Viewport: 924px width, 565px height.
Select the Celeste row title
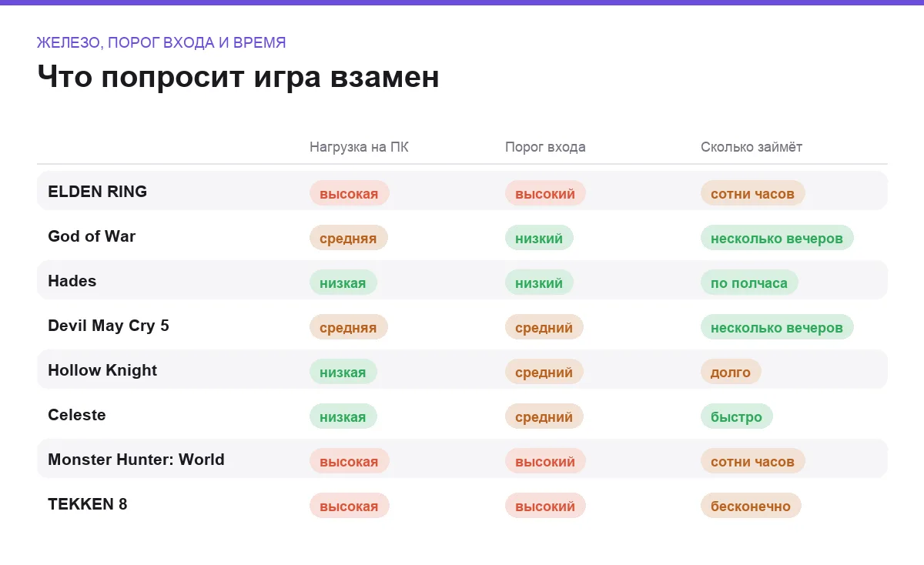77,415
